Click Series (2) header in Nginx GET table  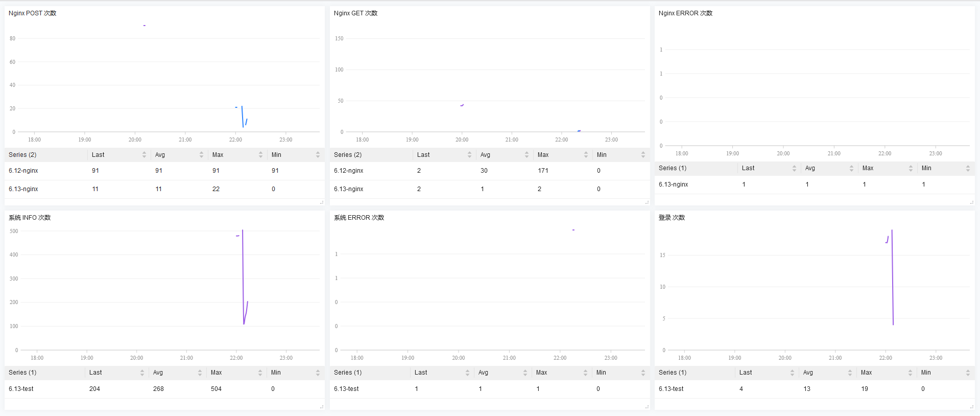click(x=348, y=155)
